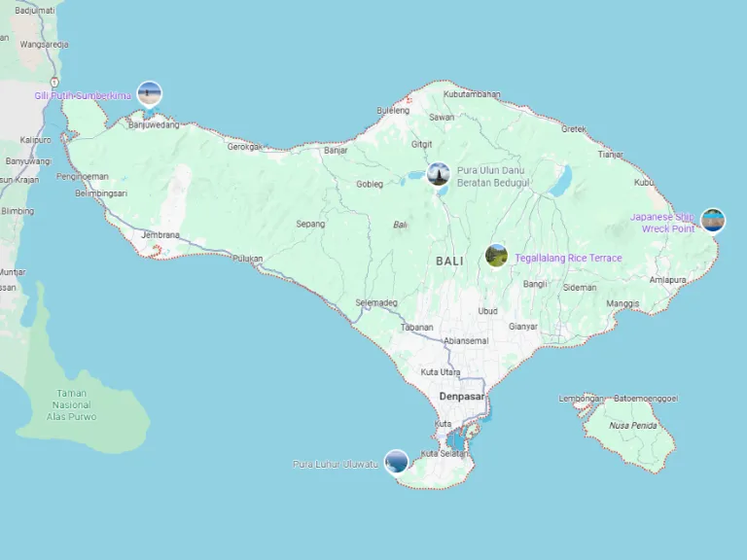Click the Denpasar city label
This screenshot has height=560, width=747.
coord(461,397)
